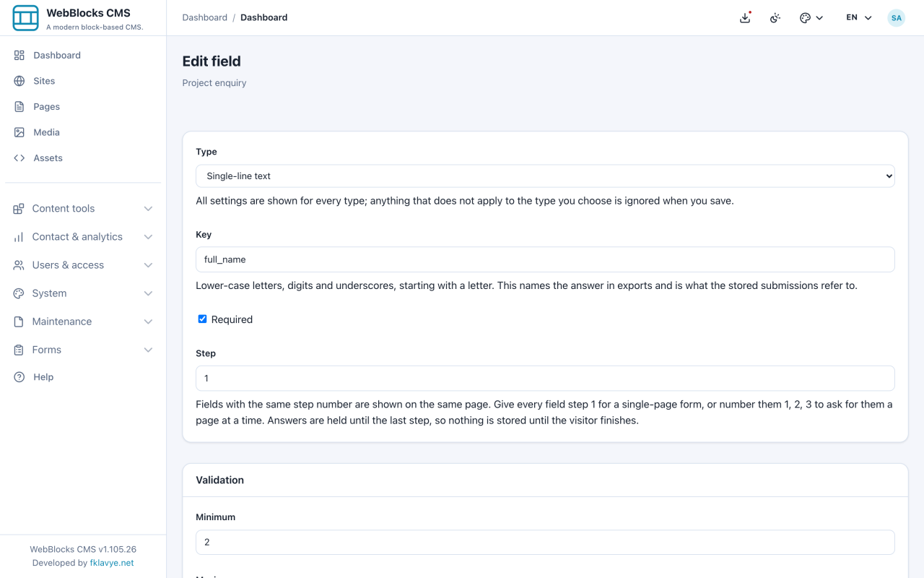Viewport: 924px width, 578px height.
Task: Expand the Content tools chevron
Action: 148,209
